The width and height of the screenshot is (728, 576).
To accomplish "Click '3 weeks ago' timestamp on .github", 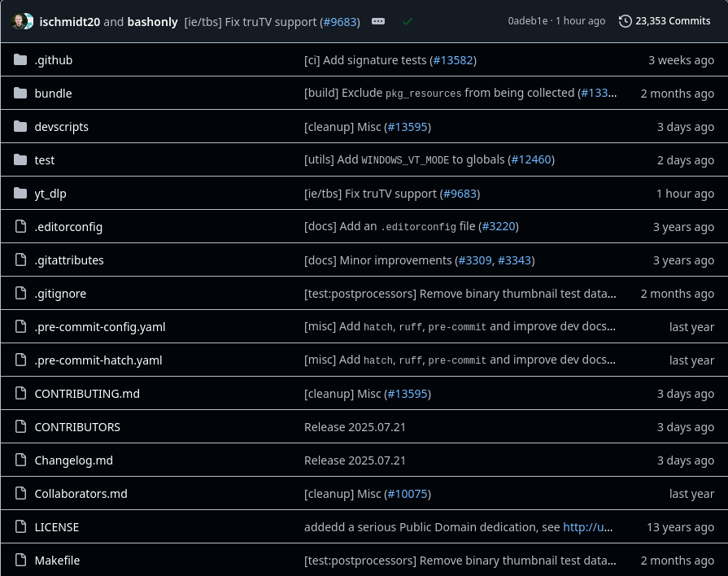I will pyautogui.click(x=681, y=60).
